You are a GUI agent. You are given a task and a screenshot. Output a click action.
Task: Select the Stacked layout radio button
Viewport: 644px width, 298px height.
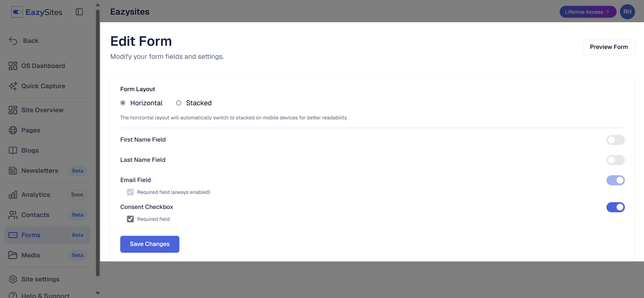coord(179,103)
